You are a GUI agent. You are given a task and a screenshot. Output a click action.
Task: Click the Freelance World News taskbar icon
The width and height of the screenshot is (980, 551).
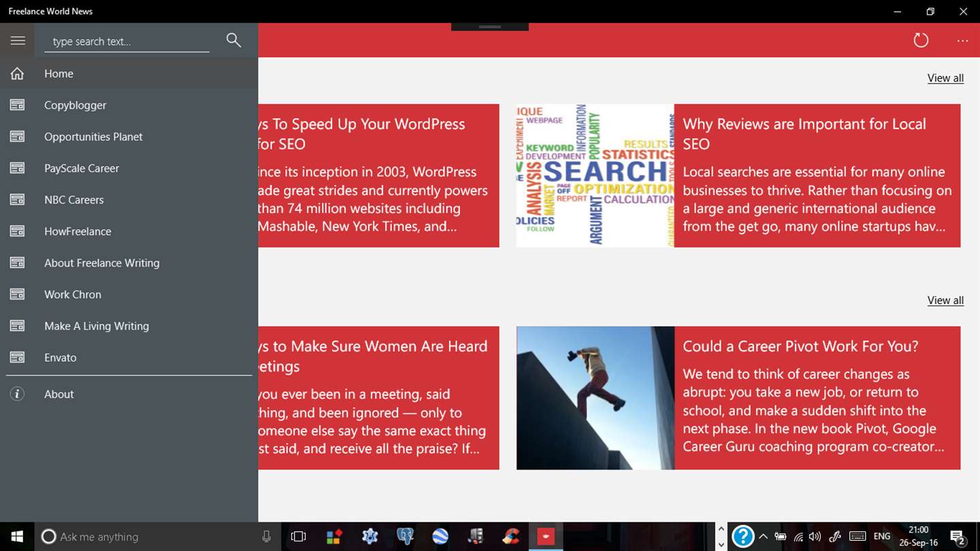point(546,537)
